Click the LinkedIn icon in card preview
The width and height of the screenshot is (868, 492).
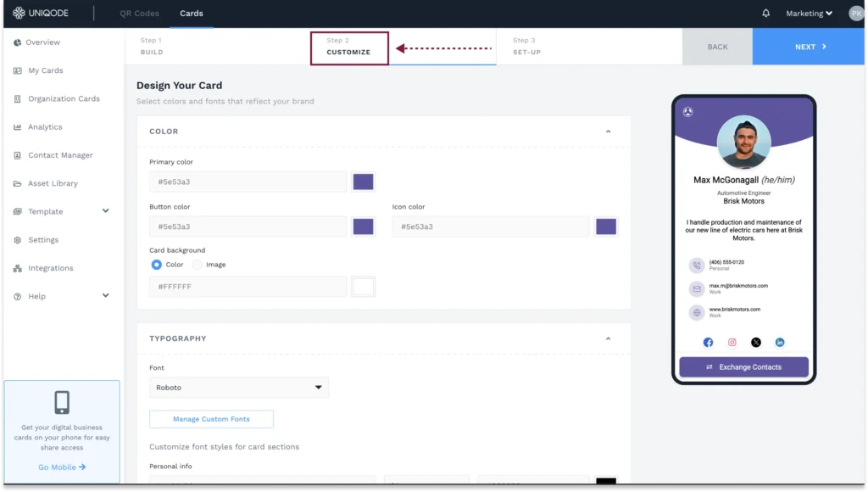[x=780, y=343]
